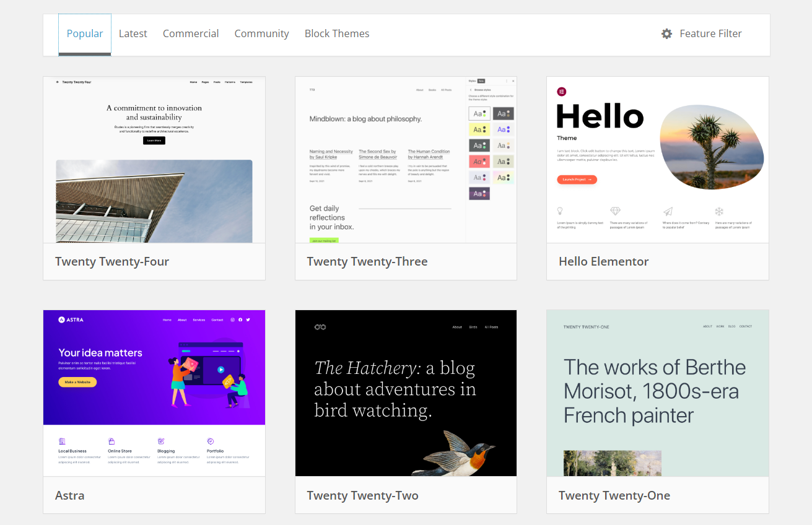The width and height of the screenshot is (812, 525).
Task: Click the black Learn More button
Action: coord(154,141)
